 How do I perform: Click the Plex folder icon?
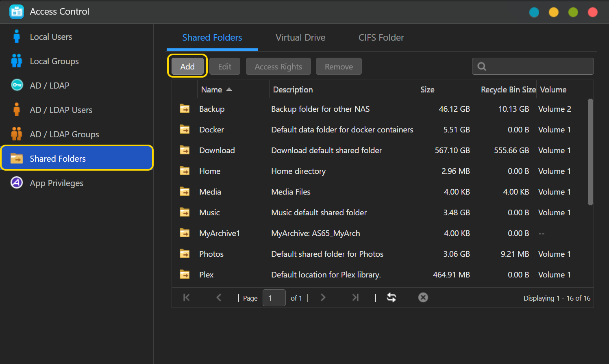click(x=185, y=275)
